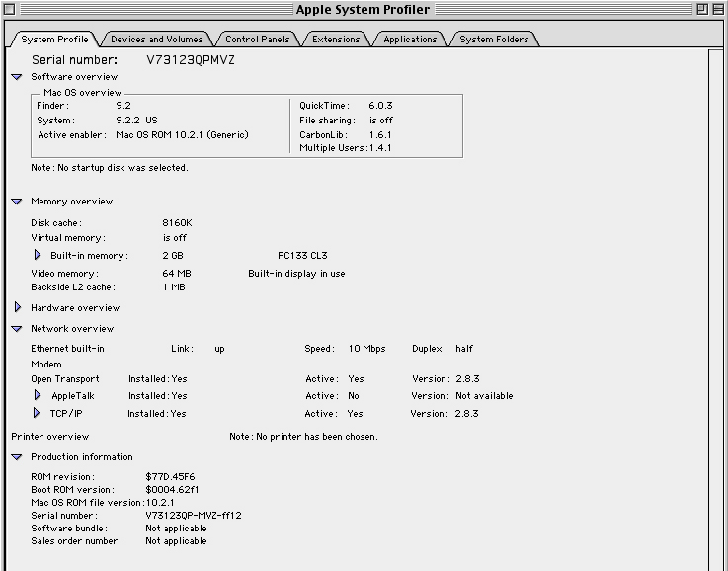The height and width of the screenshot is (571, 728).
Task: Click the File sharing is off value
Action: click(380, 121)
